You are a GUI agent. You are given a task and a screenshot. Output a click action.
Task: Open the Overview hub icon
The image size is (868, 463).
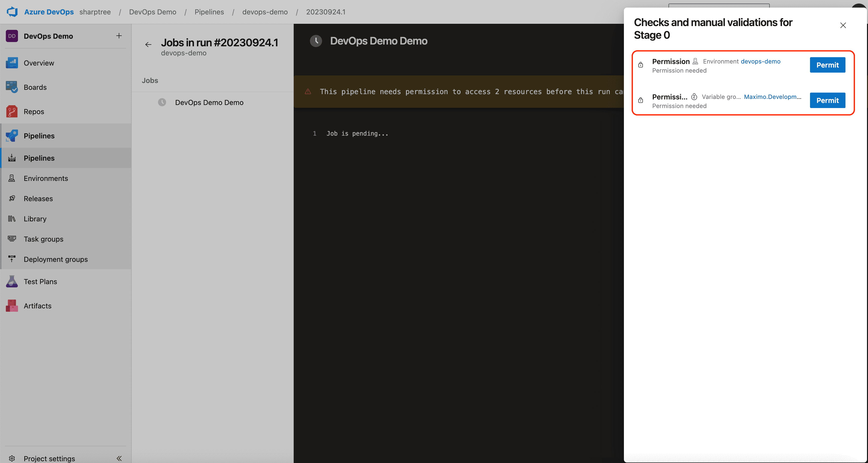pos(12,63)
